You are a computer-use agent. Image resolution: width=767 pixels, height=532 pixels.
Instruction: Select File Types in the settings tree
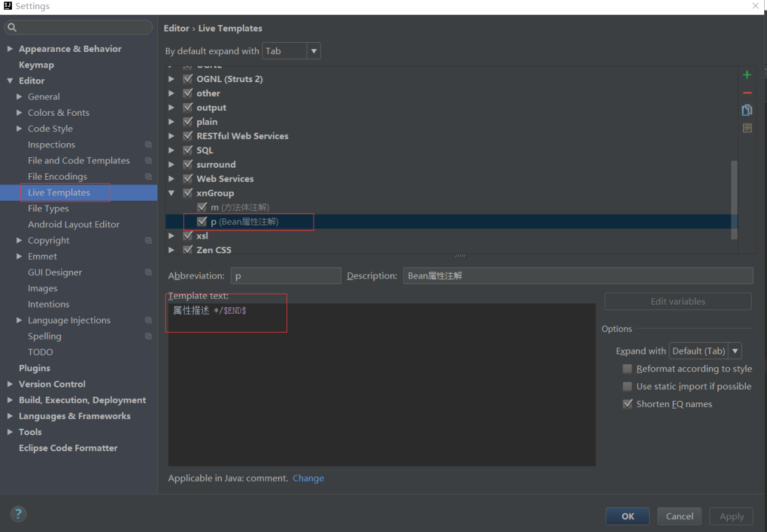[48, 208]
